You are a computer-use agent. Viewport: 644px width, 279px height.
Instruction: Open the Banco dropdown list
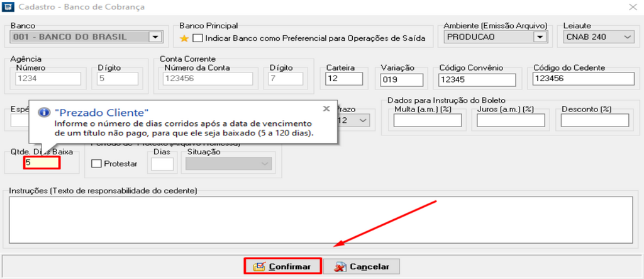coord(155,37)
